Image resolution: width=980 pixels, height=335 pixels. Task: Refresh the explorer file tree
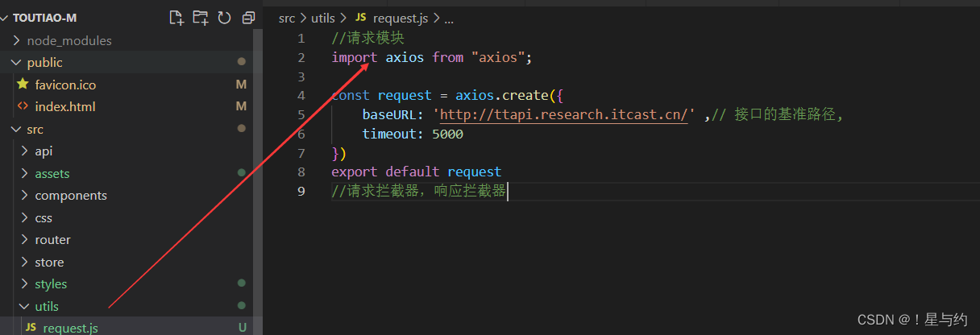(224, 18)
